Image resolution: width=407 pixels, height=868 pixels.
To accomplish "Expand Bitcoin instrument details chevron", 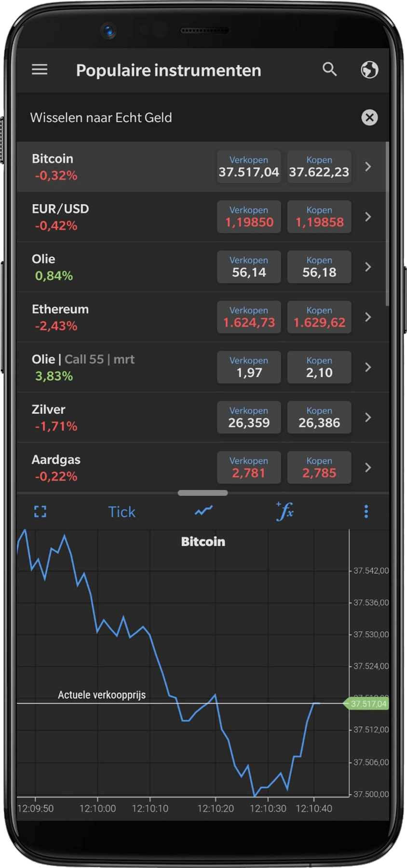I will pyautogui.click(x=368, y=167).
